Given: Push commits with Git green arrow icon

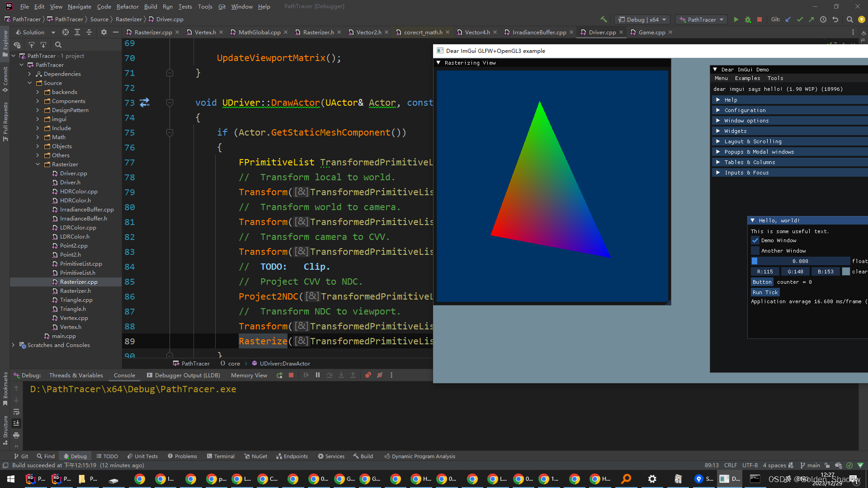Looking at the screenshot, I should 811,19.
